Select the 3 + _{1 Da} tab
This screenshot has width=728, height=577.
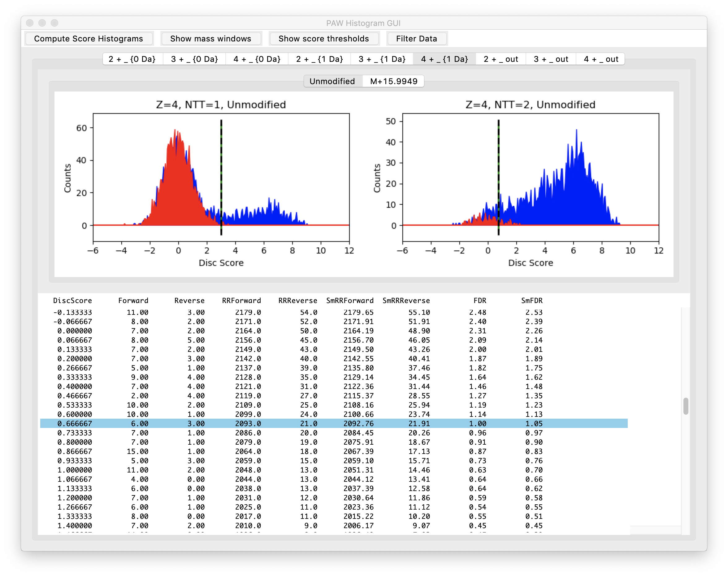click(382, 59)
